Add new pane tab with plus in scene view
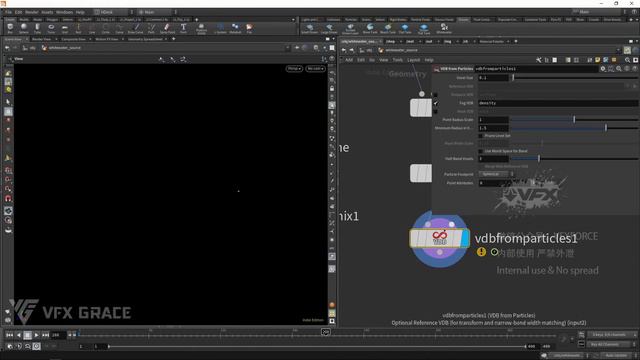The height and width of the screenshot is (360, 640). click(173, 39)
